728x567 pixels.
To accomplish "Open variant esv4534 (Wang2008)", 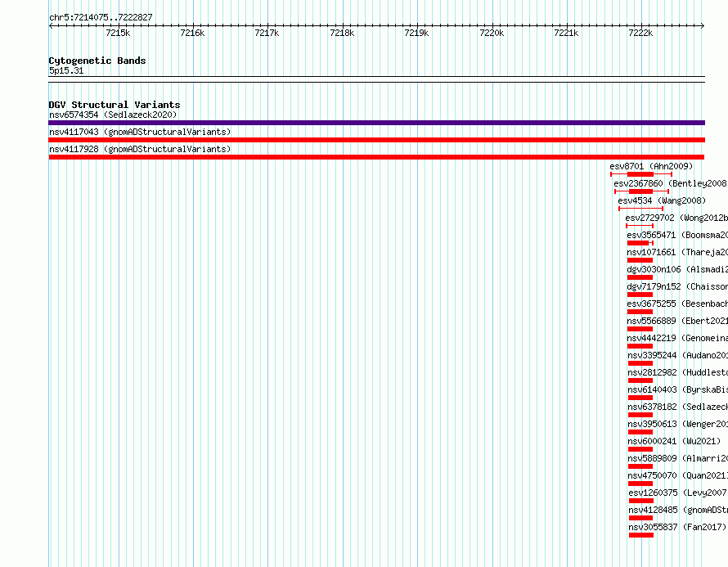I will pos(662,200).
